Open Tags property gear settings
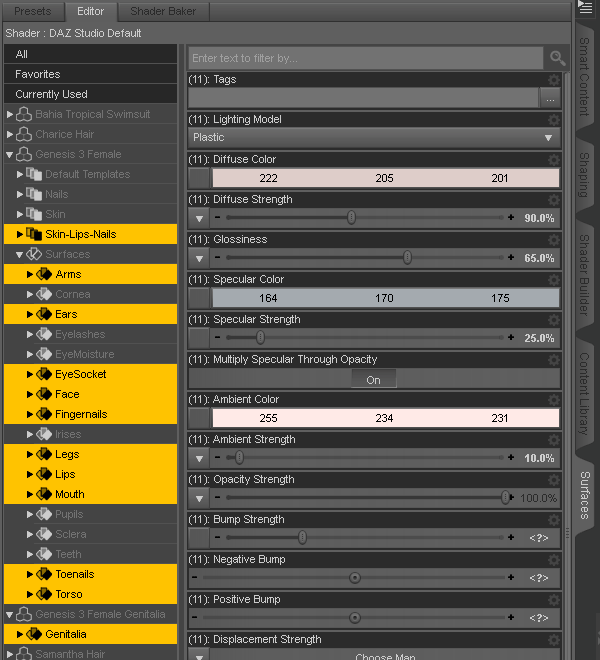This screenshot has width=600, height=660. (x=554, y=80)
